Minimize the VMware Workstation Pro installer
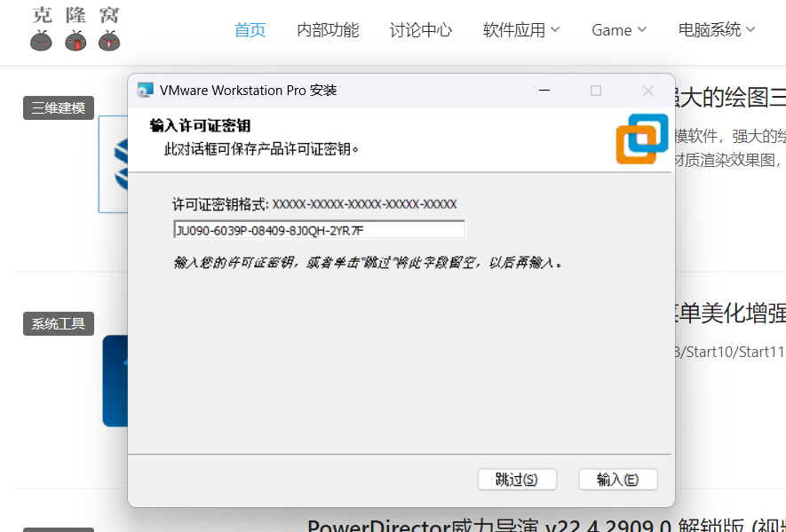The width and height of the screenshot is (786, 532). pyautogui.click(x=544, y=91)
